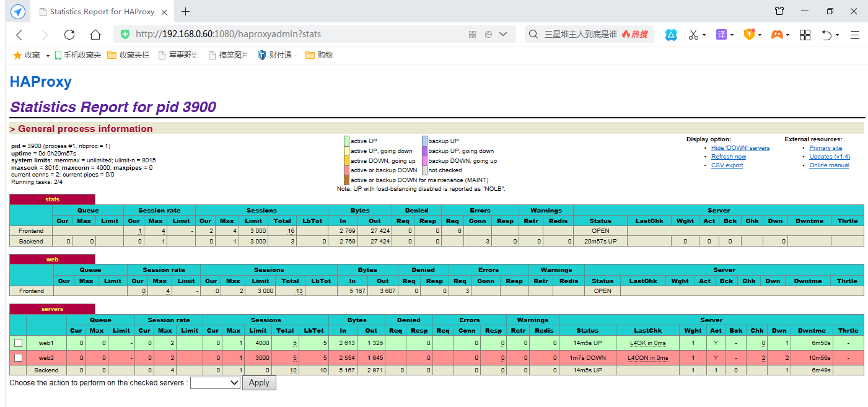
Task: Click the orange game controller icon
Action: click(776, 35)
